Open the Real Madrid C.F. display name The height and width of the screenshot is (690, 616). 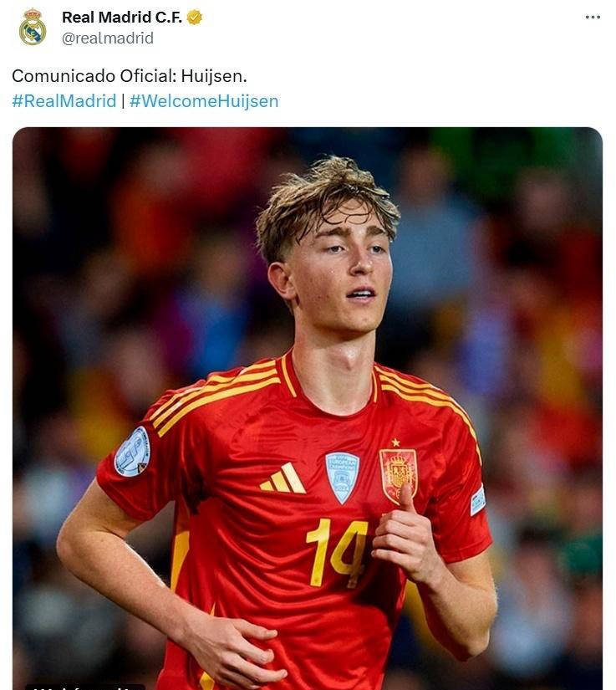coord(122,18)
